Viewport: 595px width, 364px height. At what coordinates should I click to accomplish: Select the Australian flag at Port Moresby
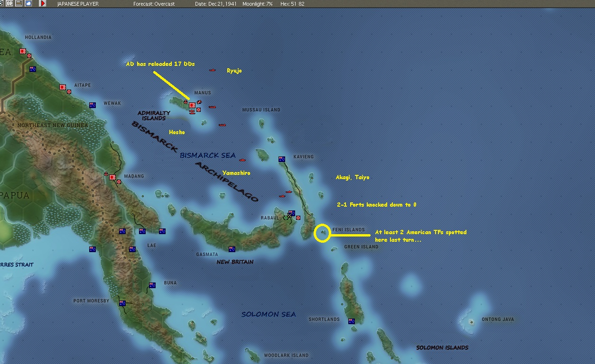coord(122,303)
